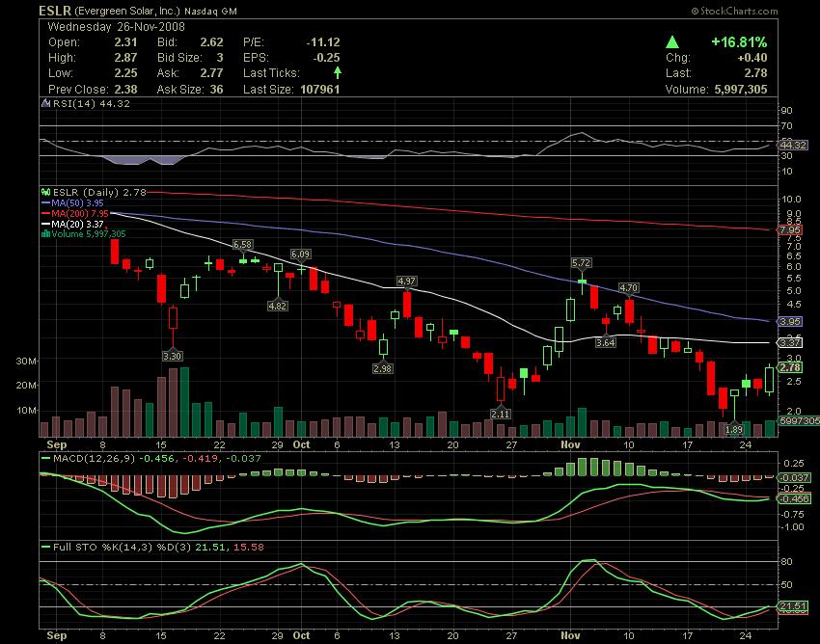This screenshot has height=644, width=820.
Task: Click the 6.09 price annotation
Action: [x=301, y=255]
